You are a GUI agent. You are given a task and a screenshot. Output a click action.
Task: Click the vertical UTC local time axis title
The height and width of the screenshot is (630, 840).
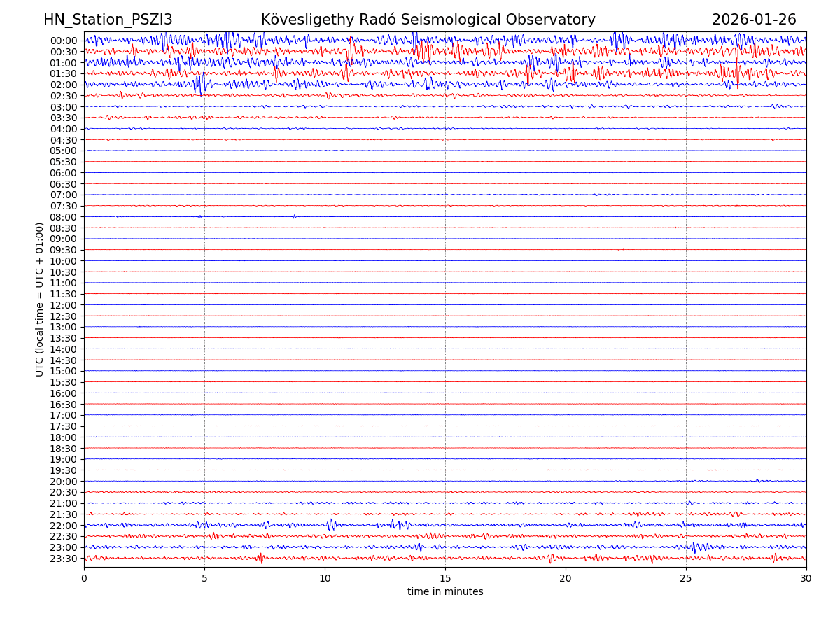pyautogui.click(x=40, y=299)
